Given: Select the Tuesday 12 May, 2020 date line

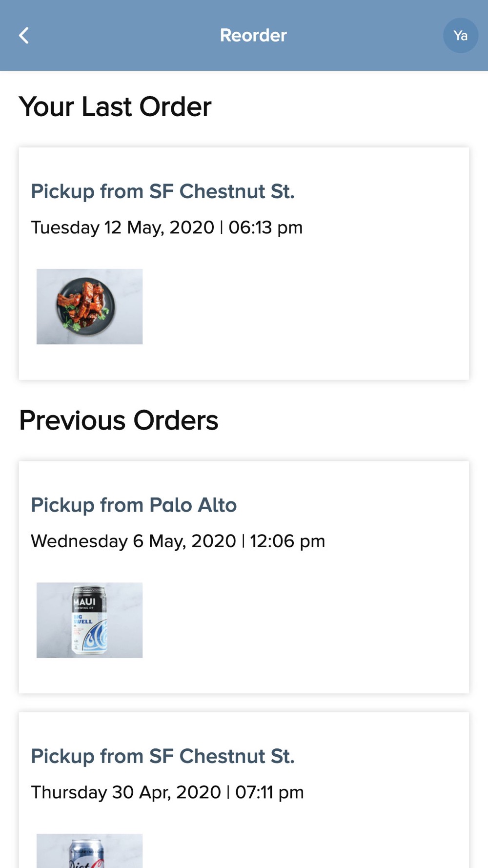Looking at the screenshot, I should [x=122, y=227].
